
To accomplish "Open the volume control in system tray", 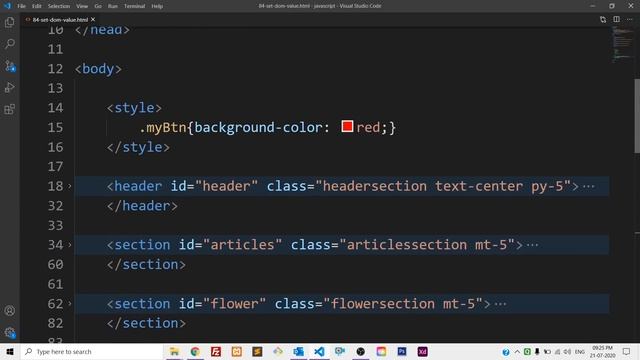I will 567,352.
